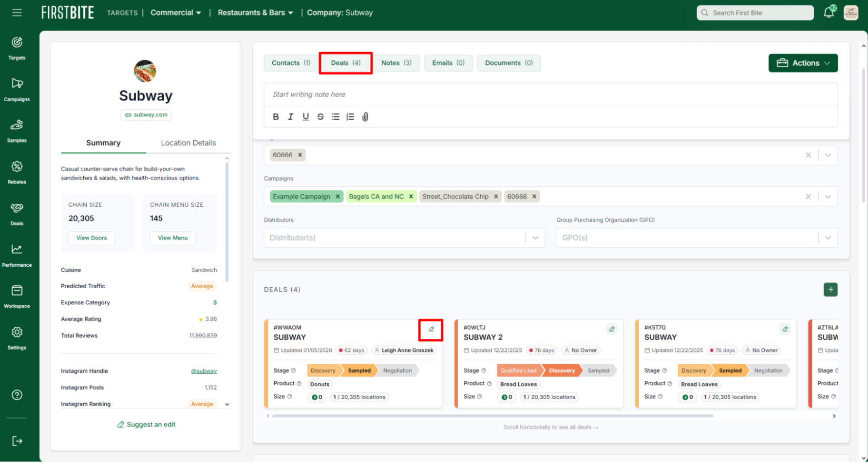Insert numbered list in note editor

350,117
